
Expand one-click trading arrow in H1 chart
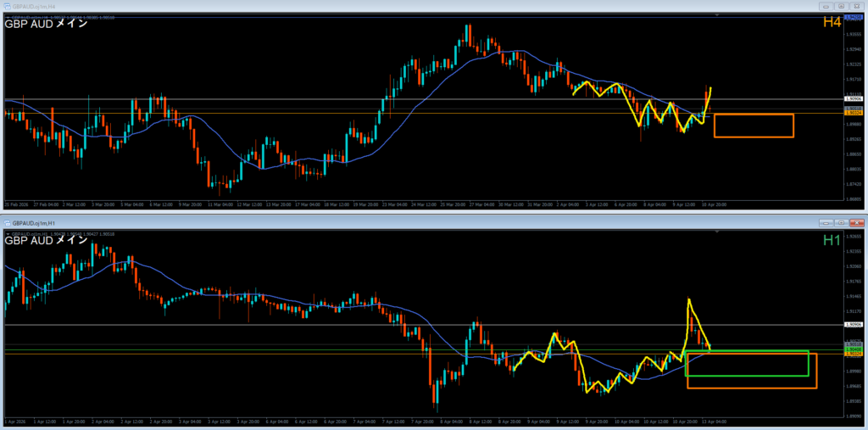tap(7, 232)
